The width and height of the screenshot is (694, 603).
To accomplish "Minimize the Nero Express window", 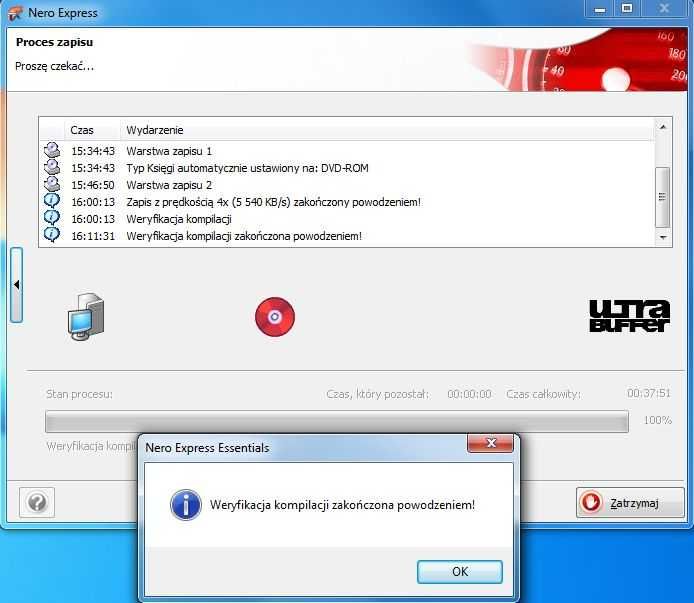I will pos(600,8).
